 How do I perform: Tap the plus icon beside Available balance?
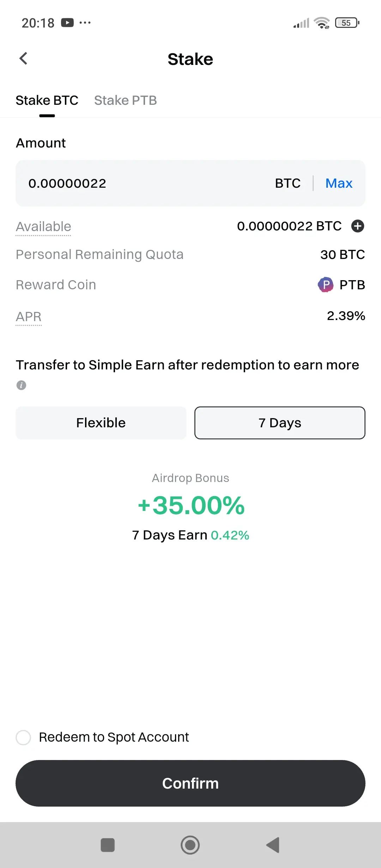(358, 226)
